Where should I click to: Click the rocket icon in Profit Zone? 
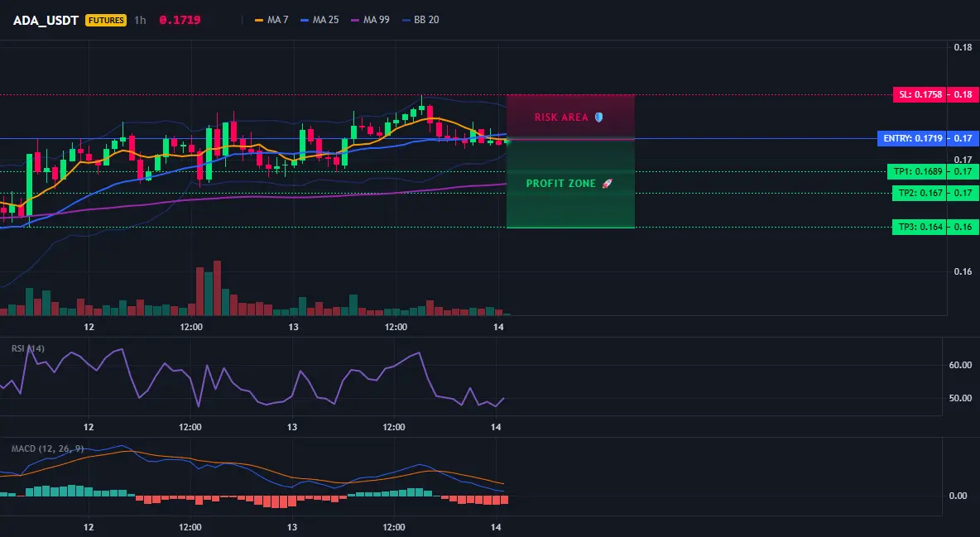click(x=607, y=183)
